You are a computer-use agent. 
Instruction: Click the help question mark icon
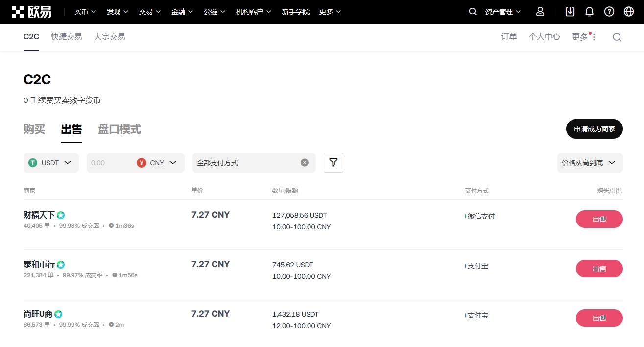click(609, 11)
